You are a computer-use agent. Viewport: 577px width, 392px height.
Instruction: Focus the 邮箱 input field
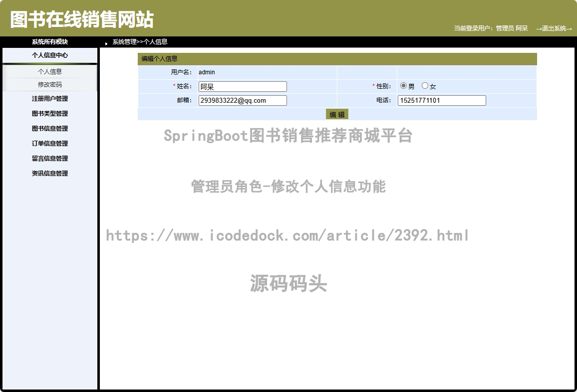click(243, 100)
